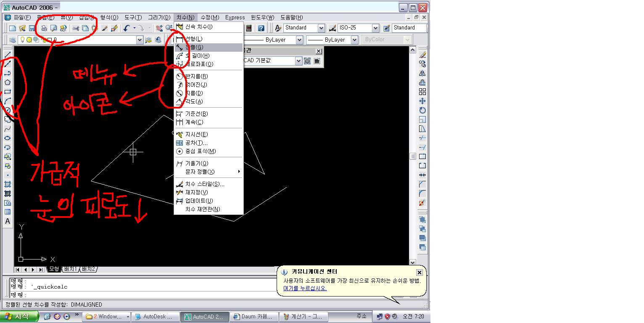Click the Save icon in toolbar
The width and height of the screenshot is (644, 323).
(32, 28)
